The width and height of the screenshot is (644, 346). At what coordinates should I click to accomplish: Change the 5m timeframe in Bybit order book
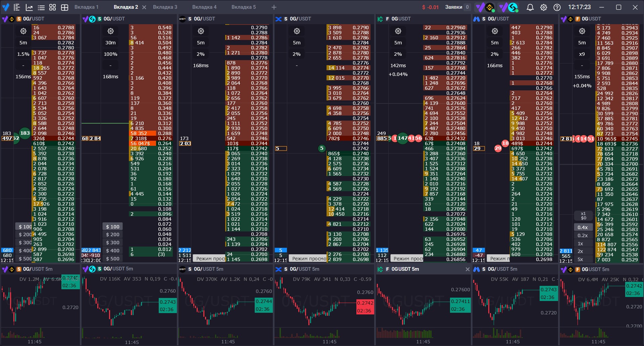201,43
